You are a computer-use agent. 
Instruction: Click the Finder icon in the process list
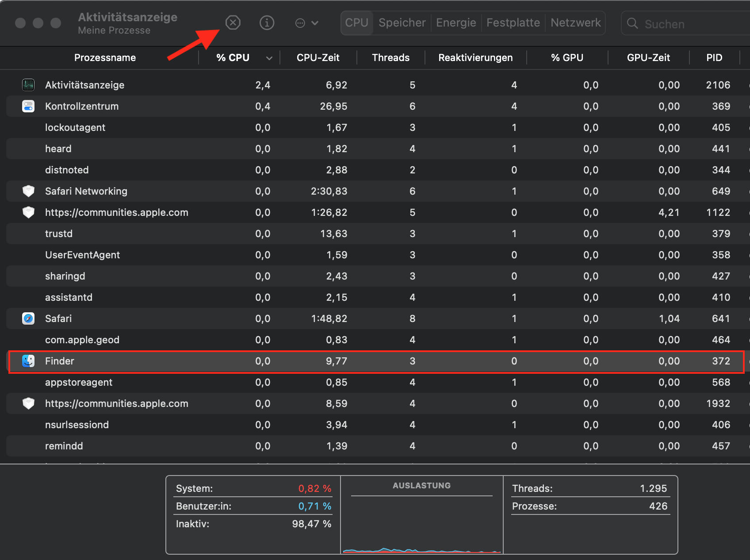point(28,361)
